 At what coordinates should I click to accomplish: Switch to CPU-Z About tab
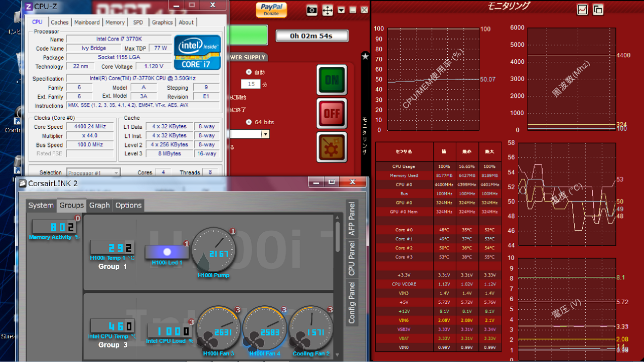click(x=186, y=22)
